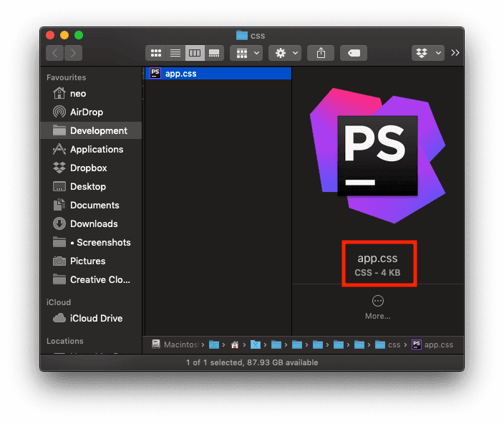The height and width of the screenshot is (424, 504).
Task: Switch to gallery view
Action: pos(213,53)
